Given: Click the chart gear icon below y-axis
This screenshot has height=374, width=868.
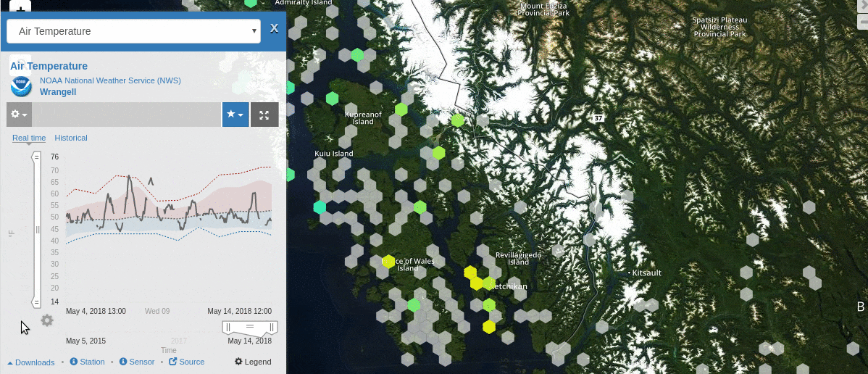Looking at the screenshot, I should (47, 320).
